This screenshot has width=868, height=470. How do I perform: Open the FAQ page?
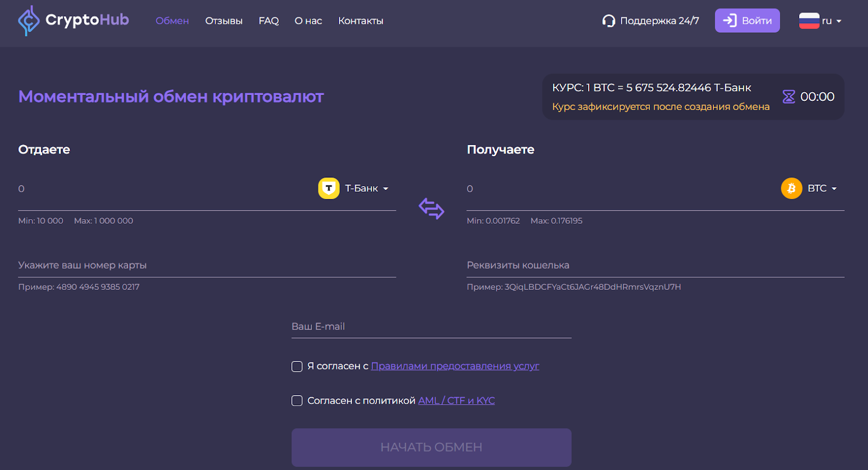tap(269, 21)
